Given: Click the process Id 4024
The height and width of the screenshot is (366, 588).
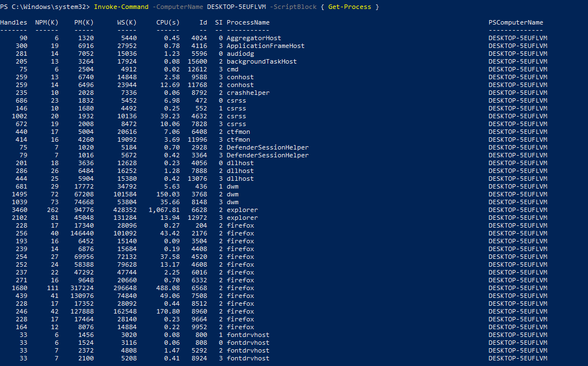Looking at the screenshot, I should (x=199, y=38).
